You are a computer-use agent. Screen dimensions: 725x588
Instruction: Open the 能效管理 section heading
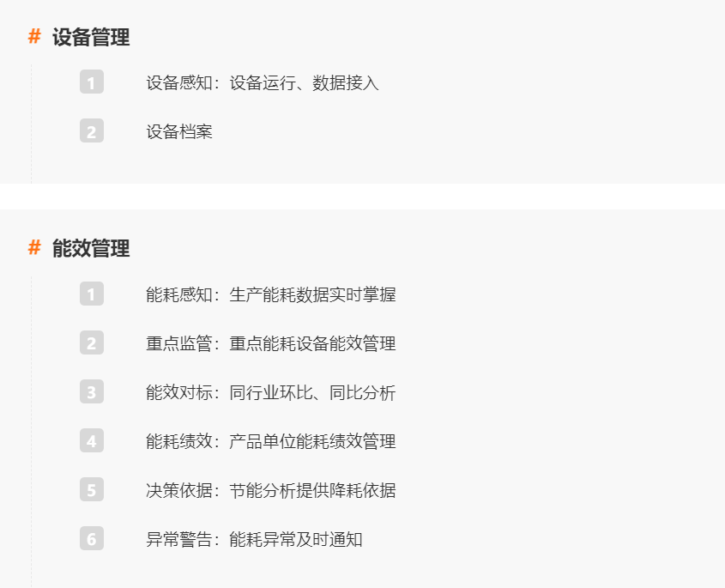[x=91, y=248]
